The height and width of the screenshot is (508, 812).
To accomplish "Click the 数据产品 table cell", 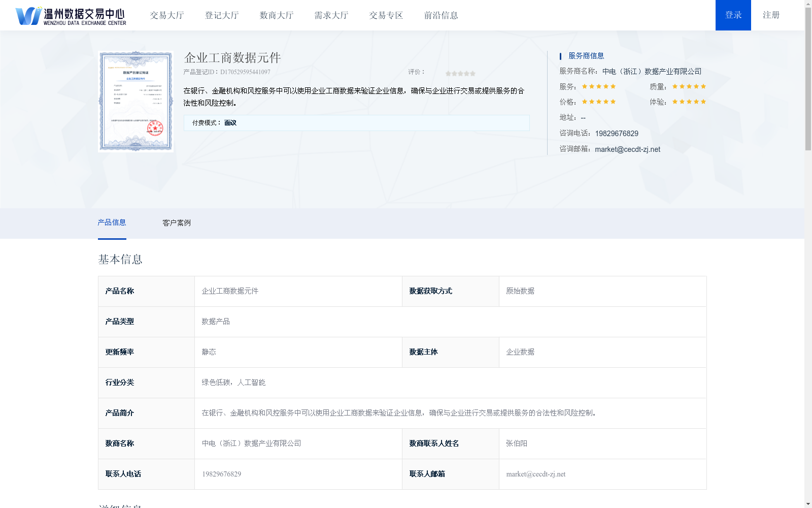I will [x=450, y=322].
